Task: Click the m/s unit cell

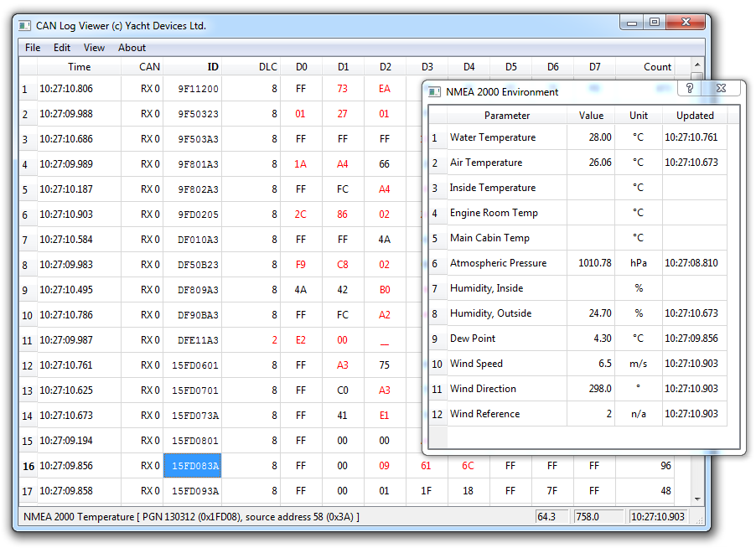Action: pos(639,364)
